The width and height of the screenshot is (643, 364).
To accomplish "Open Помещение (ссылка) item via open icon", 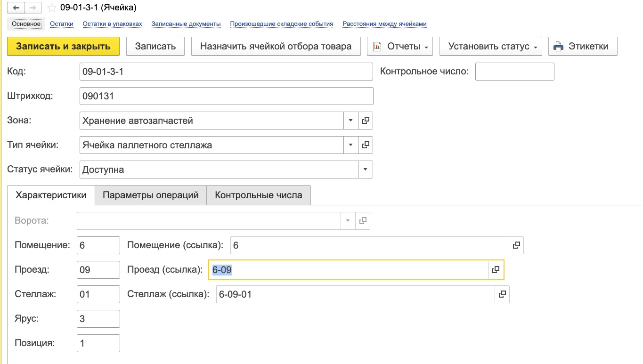I will [x=516, y=245].
